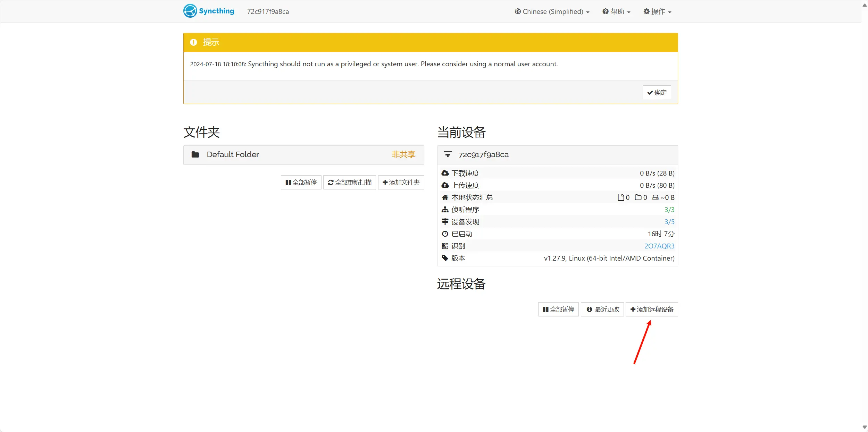Click the 添加远程设备 button

click(x=651, y=310)
